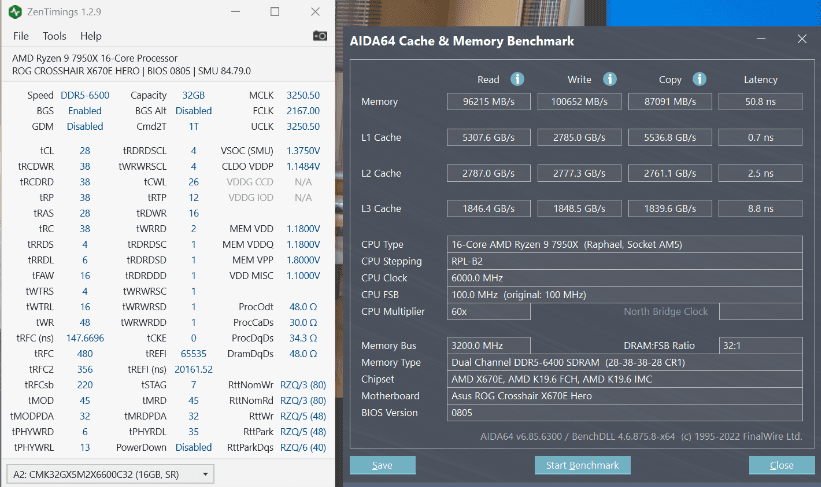
Task: Click the Memory Type DDR5-6400 field
Action: [625, 362]
